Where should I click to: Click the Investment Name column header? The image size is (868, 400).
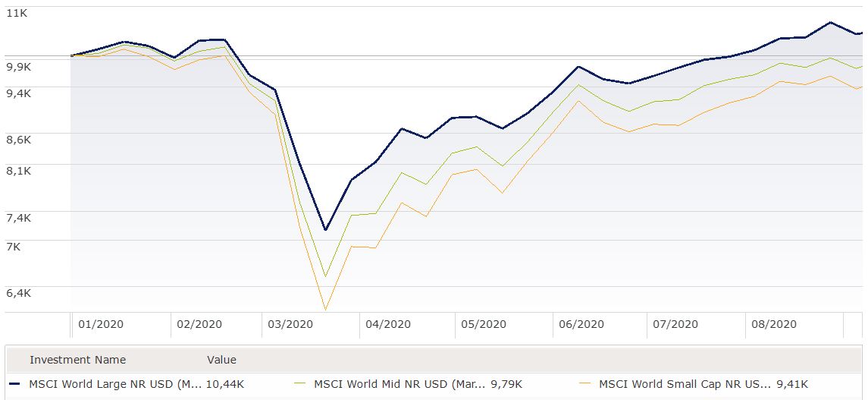click(77, 360)
